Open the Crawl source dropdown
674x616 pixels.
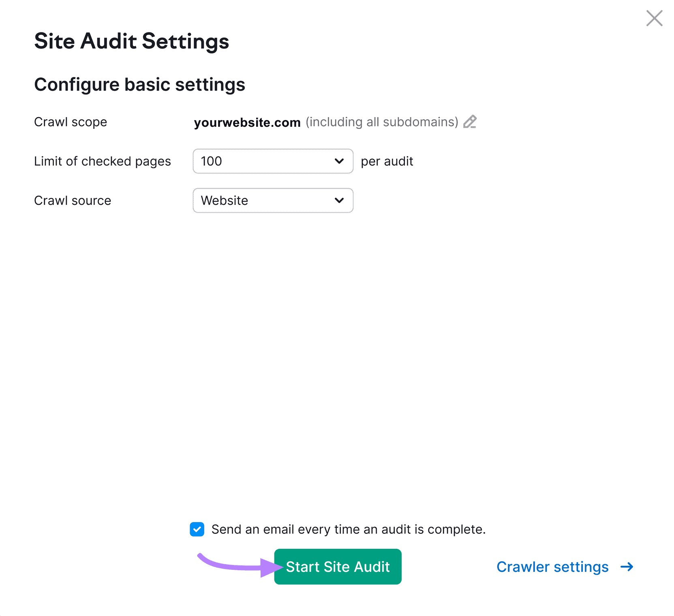click(x=273, y=200)
